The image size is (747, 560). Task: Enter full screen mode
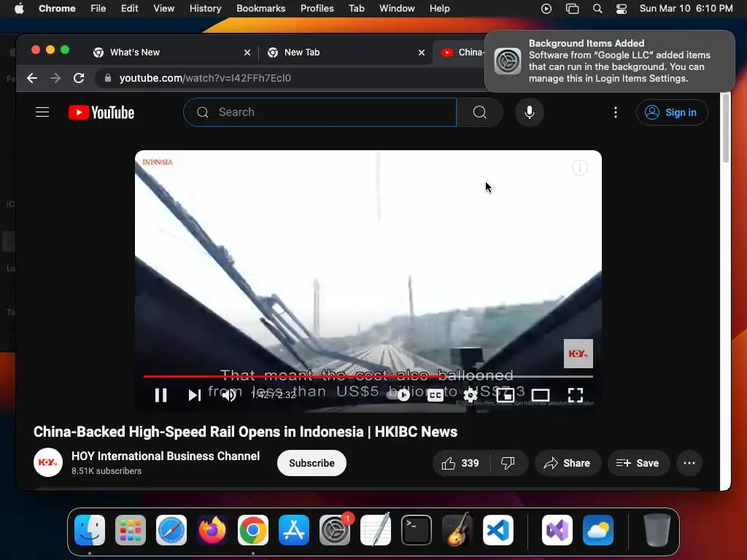[x=576, y=394]
